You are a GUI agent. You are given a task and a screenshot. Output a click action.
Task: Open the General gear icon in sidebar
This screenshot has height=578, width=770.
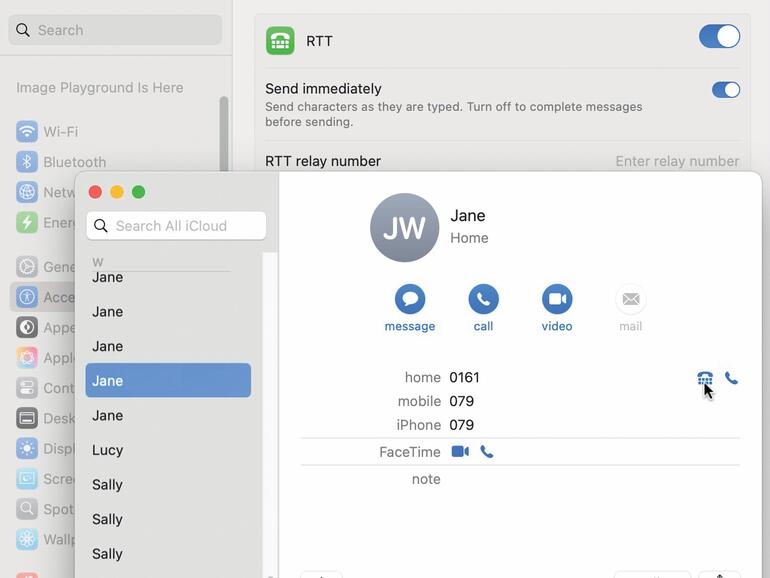tap(27, 267)
